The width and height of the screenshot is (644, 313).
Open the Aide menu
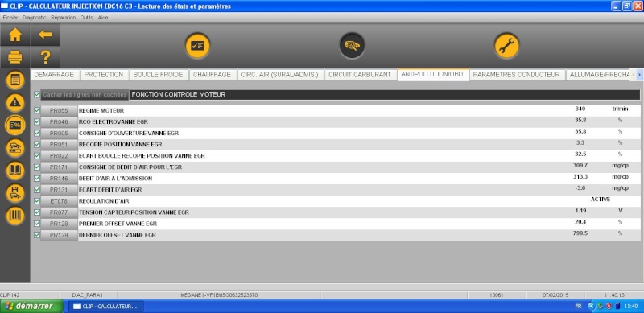103,18
